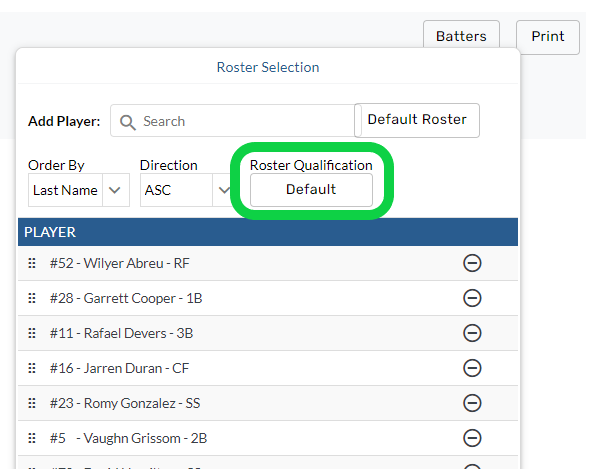The image size is (593, 469).
Task: Select the Last Name order field
Action: (65, 190)
